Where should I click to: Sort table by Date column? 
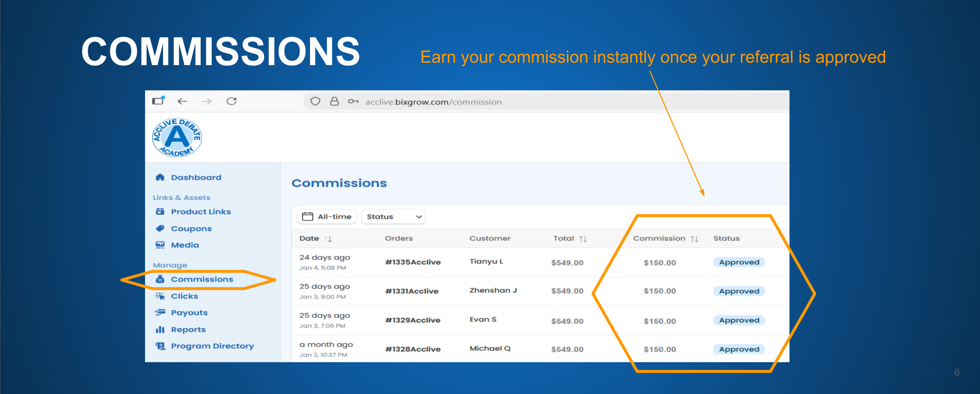tap(328, 239)
